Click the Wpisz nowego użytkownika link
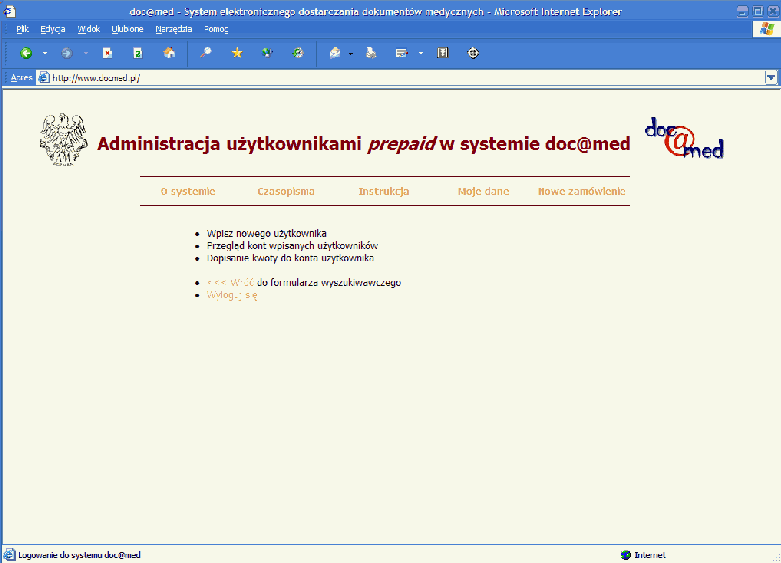The height and width of the screenshot is (563, 781). (266, 233)
